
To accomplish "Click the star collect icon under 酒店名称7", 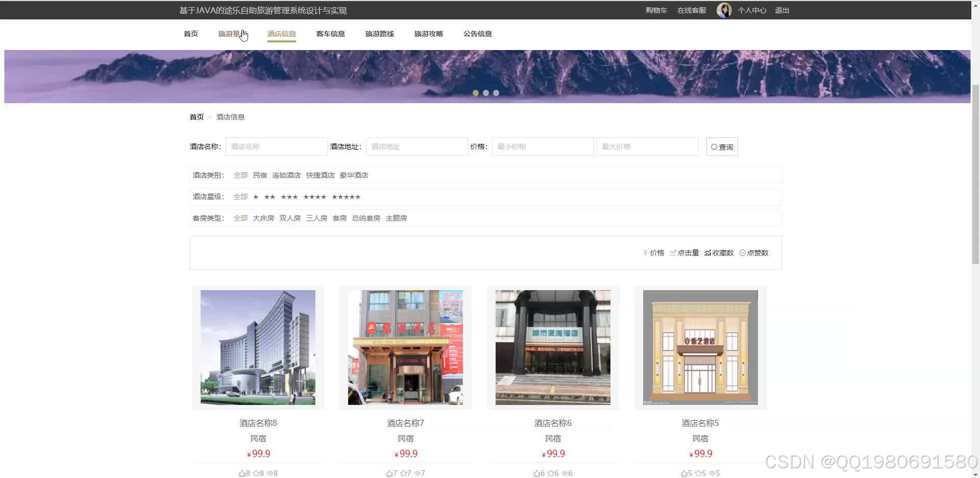I will pos(404,473).
